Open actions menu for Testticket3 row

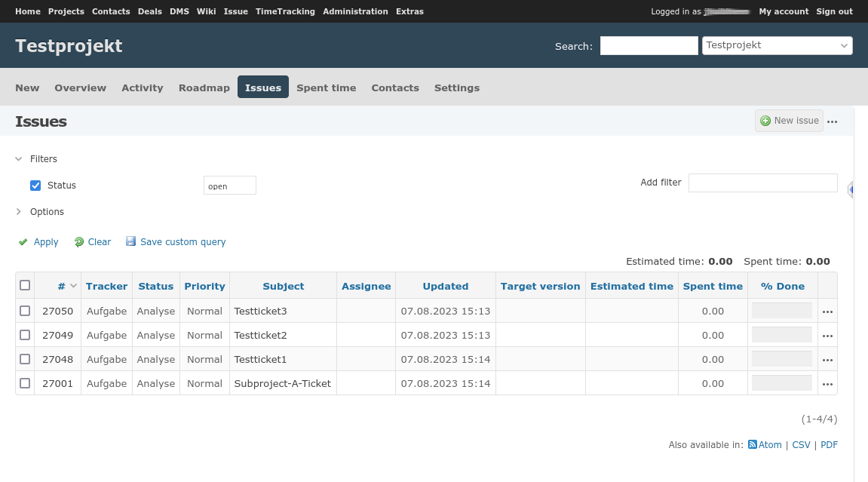(x=827, y=312)
